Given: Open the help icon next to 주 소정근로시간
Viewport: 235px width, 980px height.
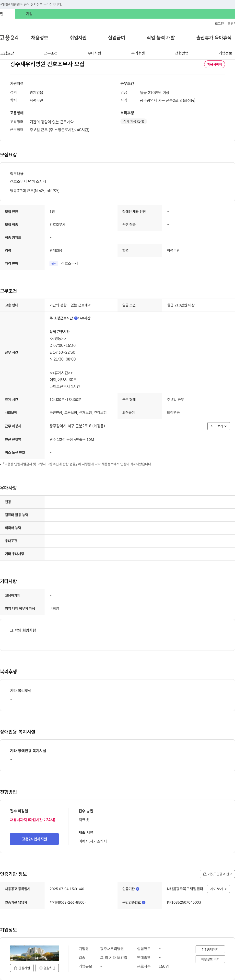Looking at the screenshot, I should click(76, 318).
